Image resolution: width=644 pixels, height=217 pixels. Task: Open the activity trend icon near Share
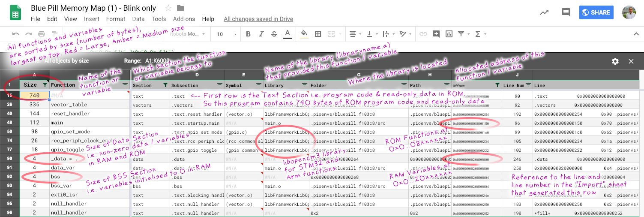coord(544,12)
